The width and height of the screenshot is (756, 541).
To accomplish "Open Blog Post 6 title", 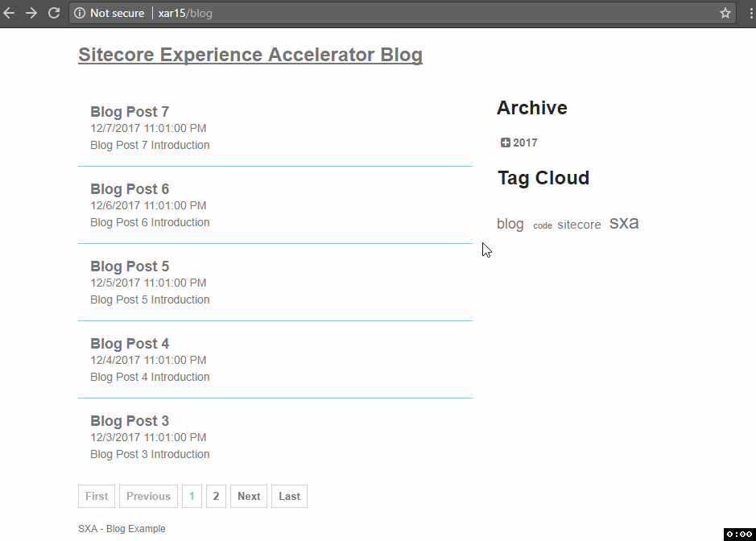I will 130,189.
